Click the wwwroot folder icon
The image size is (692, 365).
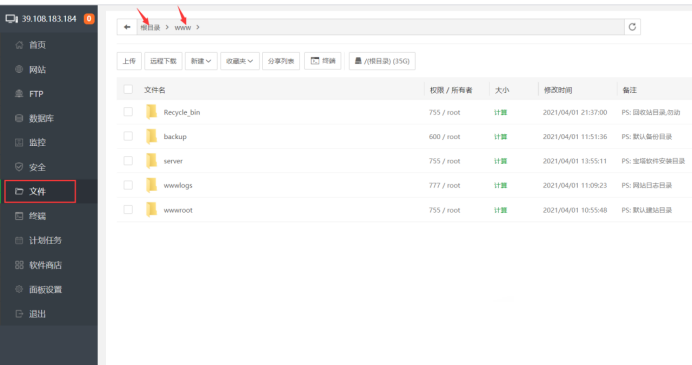(x=151, y=210)
